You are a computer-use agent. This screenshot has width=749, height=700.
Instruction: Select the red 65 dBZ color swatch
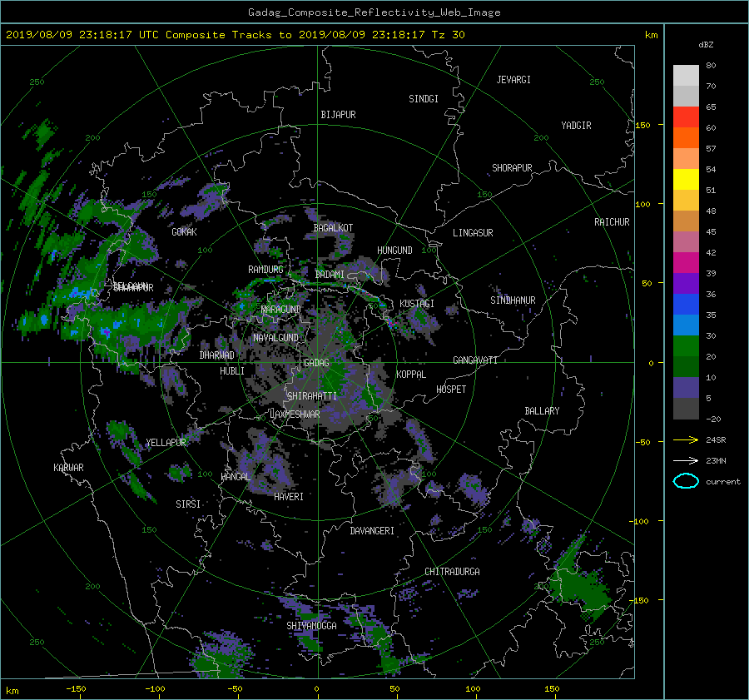point(686,117)
